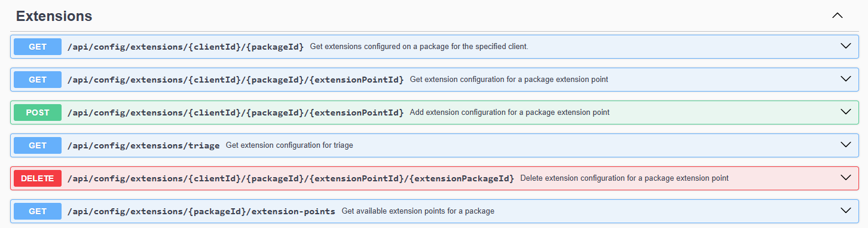Expand DELETE extension configuration row chevron
Screen dimensions: 868x228
coord(846,178)
